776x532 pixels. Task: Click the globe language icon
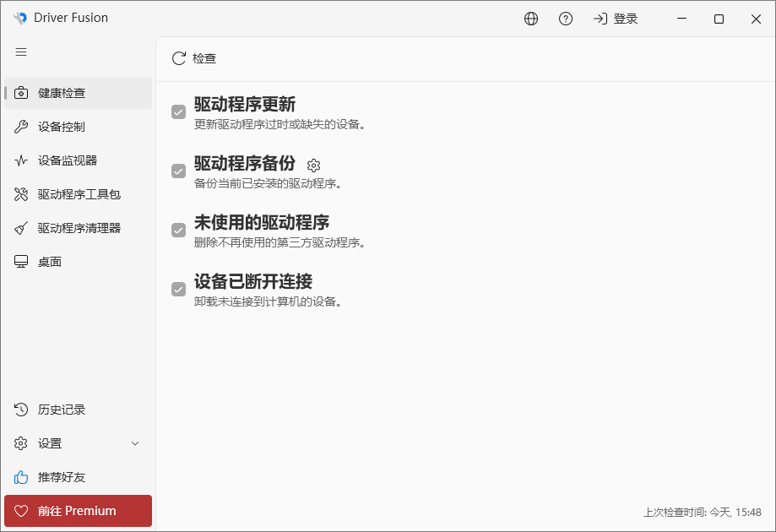pyautogui.click(x=531, y=19)
